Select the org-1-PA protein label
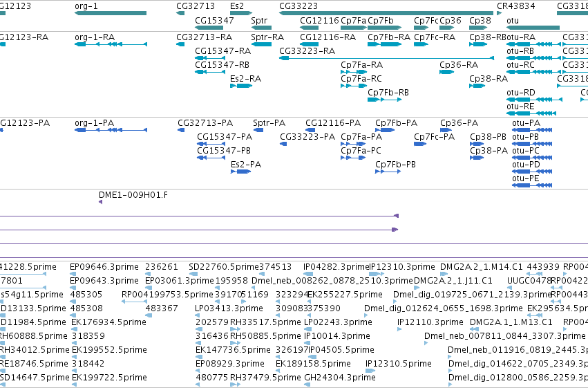 [94, 123]
